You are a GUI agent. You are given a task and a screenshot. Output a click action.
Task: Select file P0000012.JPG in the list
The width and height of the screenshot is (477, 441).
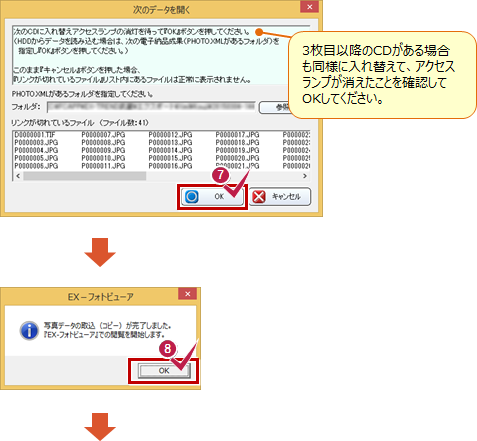(170, 135)
